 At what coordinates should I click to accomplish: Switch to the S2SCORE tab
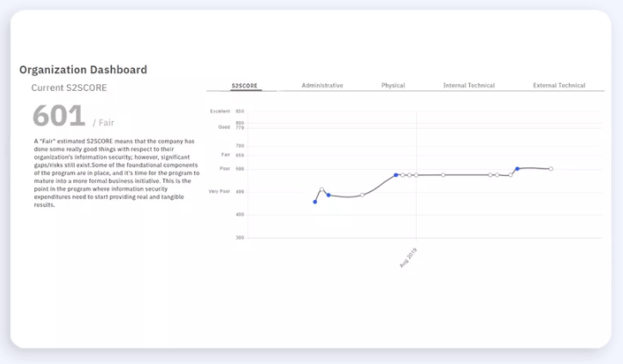coord(245,86)
